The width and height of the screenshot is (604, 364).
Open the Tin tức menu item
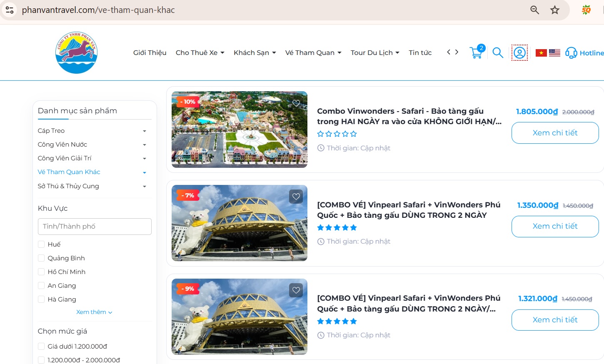pyautogui.click(x=420, y=53)
